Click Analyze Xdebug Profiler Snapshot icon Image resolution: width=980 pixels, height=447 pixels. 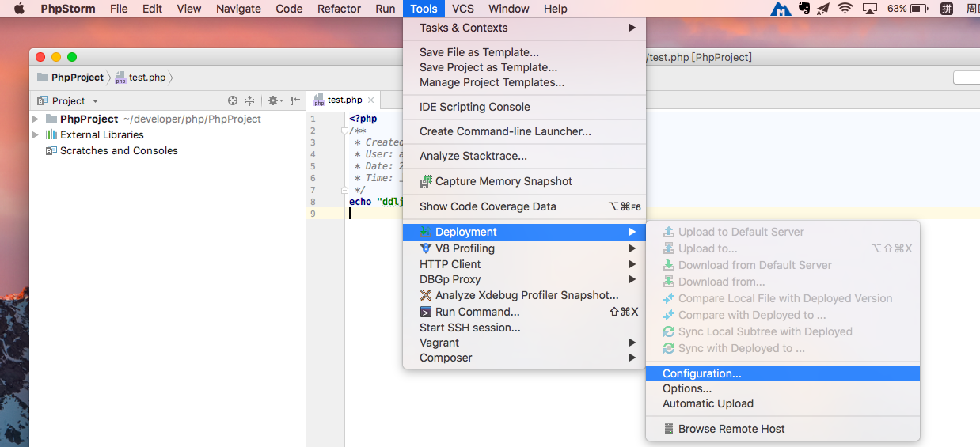(x=426, y=295)
